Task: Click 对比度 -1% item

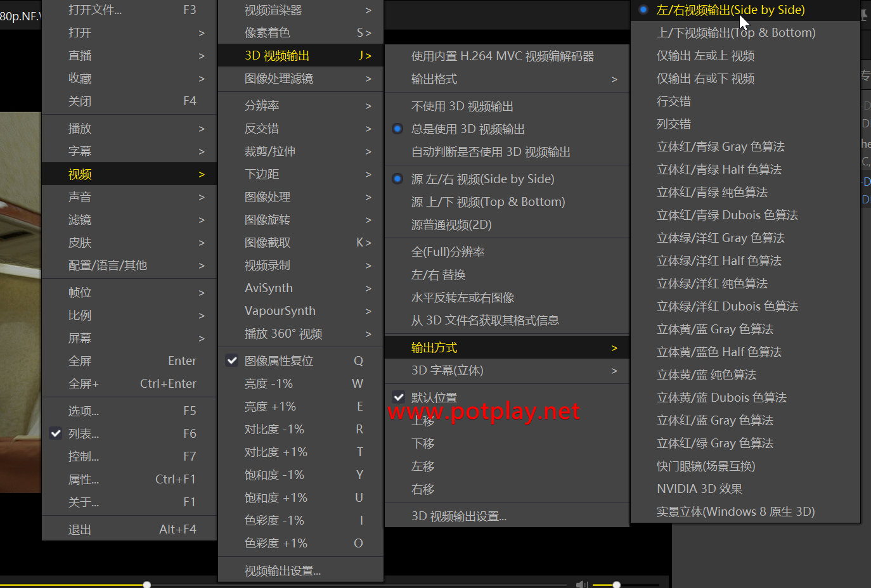Action: click(300, 430)
